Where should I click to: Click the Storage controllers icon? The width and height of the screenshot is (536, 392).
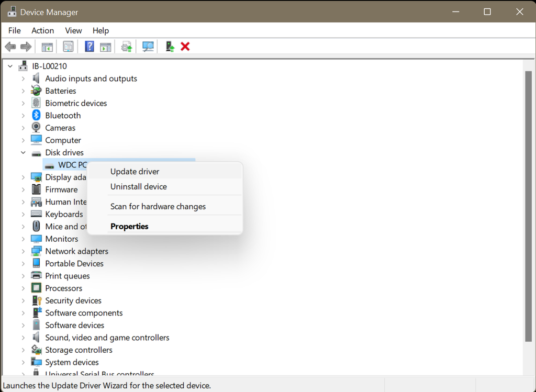click(36, 350)
